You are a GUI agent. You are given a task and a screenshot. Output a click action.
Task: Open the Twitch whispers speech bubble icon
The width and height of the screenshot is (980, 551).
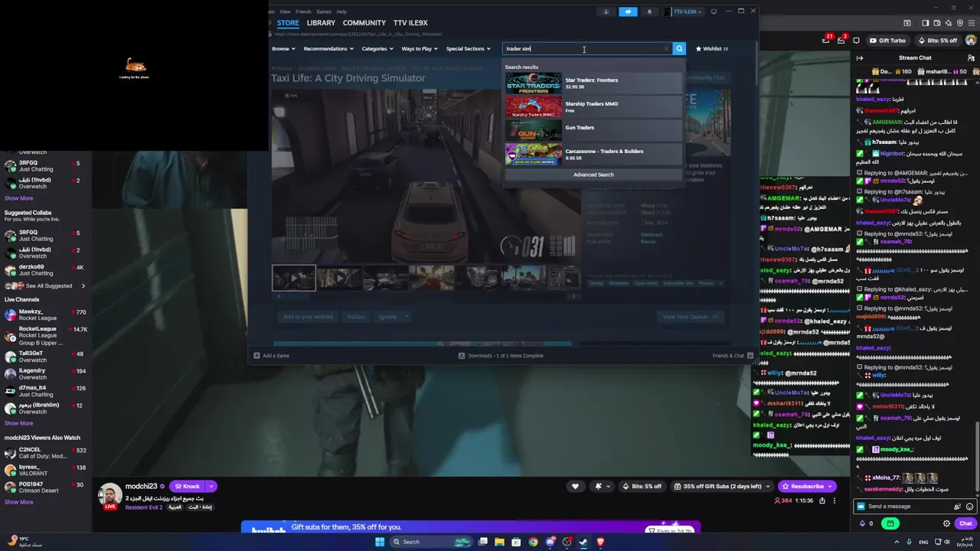tap(856, 41)
